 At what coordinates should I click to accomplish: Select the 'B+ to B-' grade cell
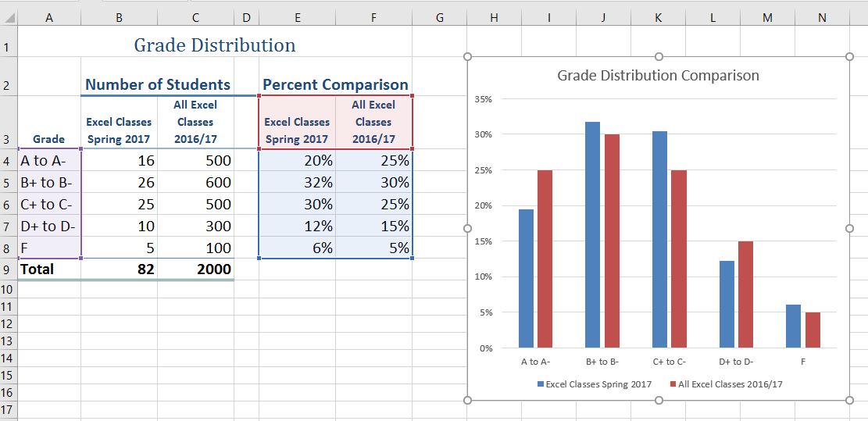(49, 182)
